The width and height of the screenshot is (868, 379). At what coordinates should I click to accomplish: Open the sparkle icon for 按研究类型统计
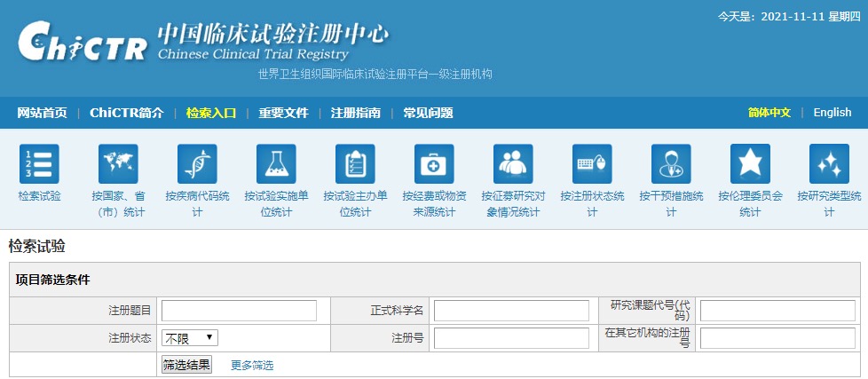point(829,164)
